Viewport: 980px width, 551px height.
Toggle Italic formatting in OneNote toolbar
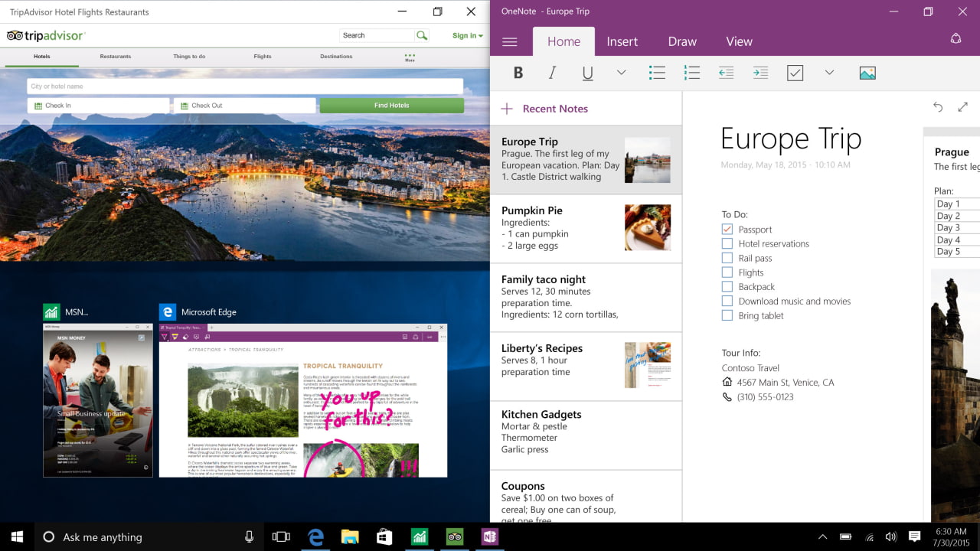[552, 73]
